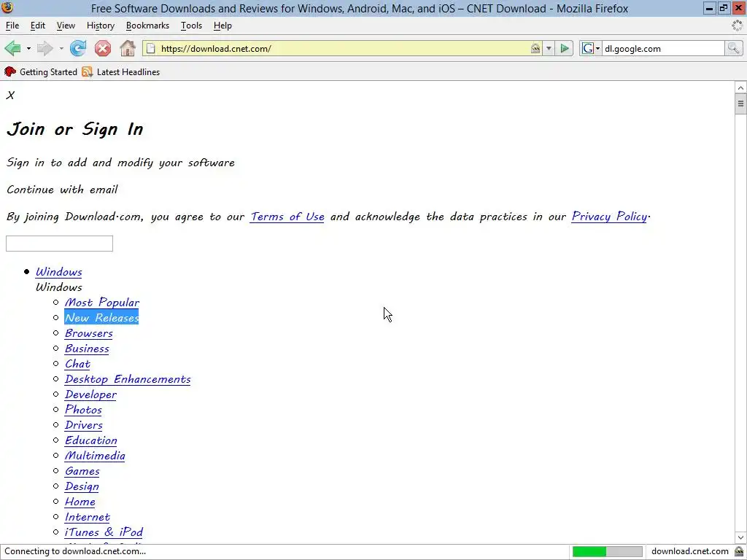Viewport: 747px width, 560px height.
Task: Open the Desktop Enhancements link
Action: 128,379
